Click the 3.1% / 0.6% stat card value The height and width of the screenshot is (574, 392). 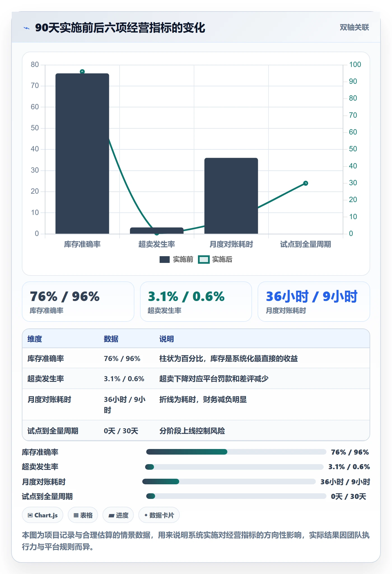click(x=186, y=297)
